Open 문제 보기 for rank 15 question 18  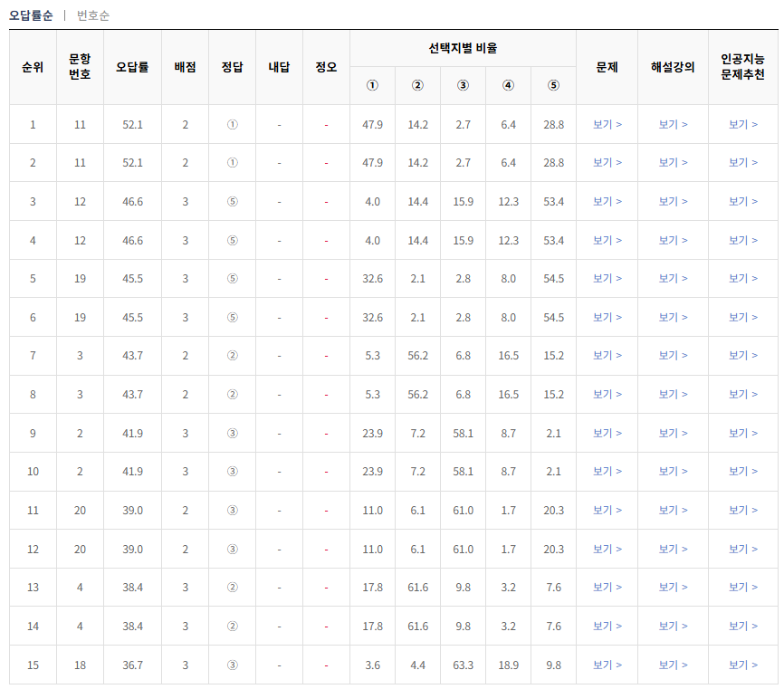(x=607, y=665)
